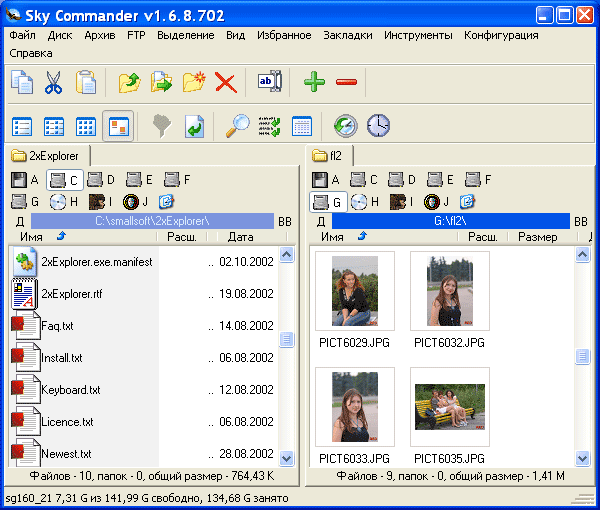Viewport: 600px width, 510px height.
Task: Select drive D in the left panel
Action: pos(101,180)
